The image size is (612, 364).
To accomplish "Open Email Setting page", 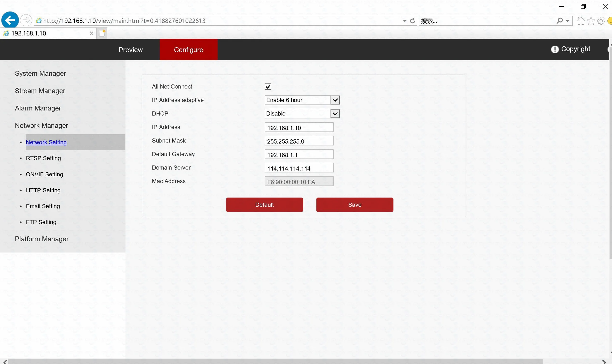I will (43, 206).
